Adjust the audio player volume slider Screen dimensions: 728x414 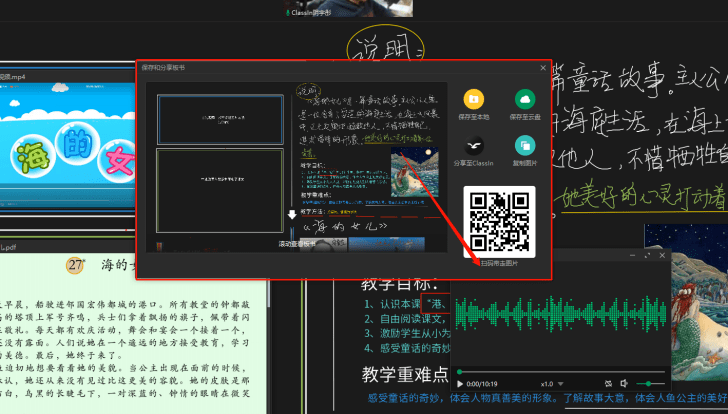pyautogui.click(x=650, y=384)
